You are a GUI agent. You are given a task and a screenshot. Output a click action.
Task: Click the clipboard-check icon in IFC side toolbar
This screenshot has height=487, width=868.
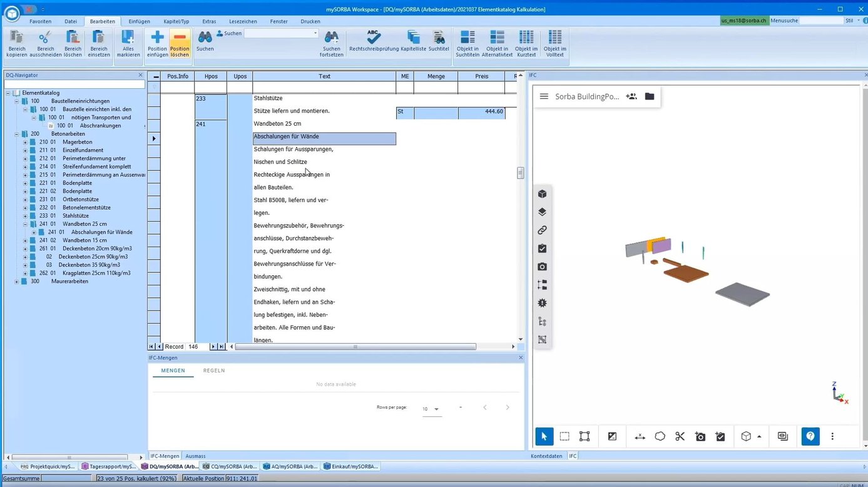click(542, 249)
